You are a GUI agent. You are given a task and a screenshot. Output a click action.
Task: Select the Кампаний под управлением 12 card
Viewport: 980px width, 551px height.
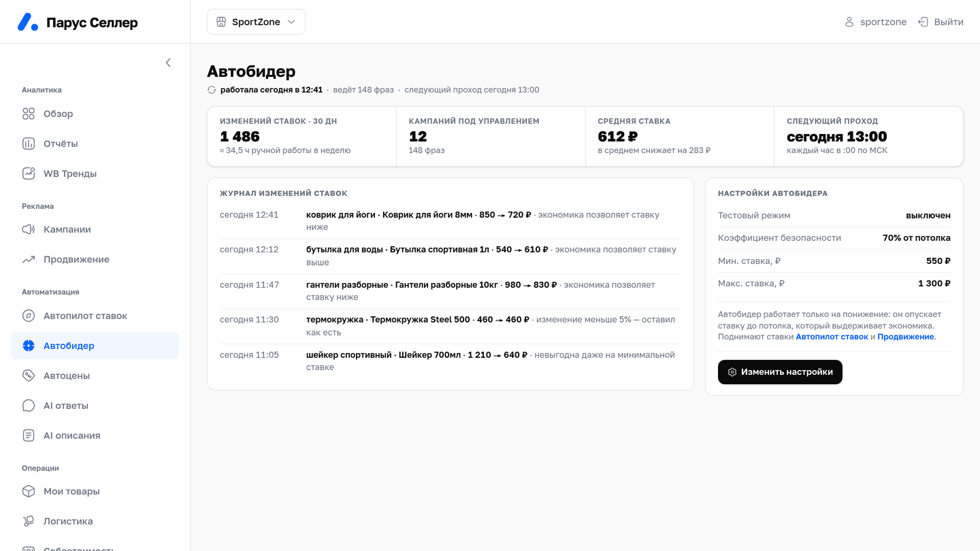(x=491, y=136)
